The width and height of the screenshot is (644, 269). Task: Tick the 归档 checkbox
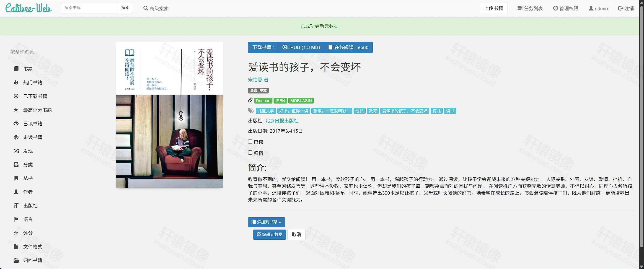click(x=250, y=153)
